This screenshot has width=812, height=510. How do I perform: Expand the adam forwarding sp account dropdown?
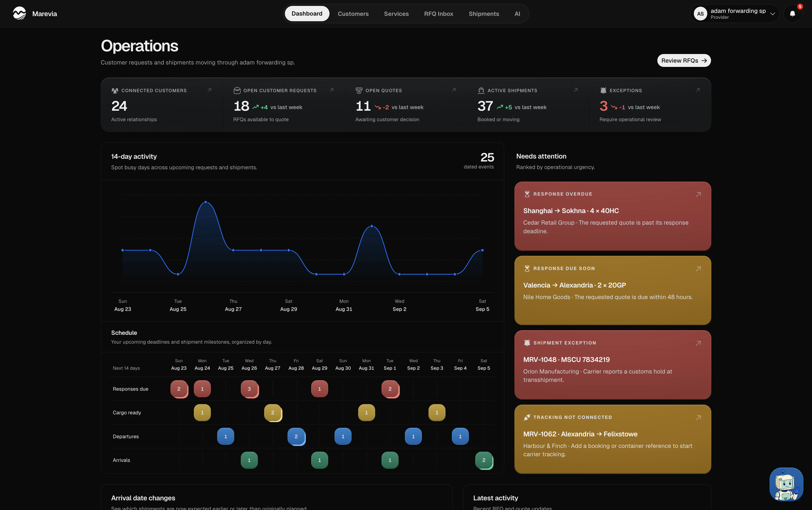[735, 13]
